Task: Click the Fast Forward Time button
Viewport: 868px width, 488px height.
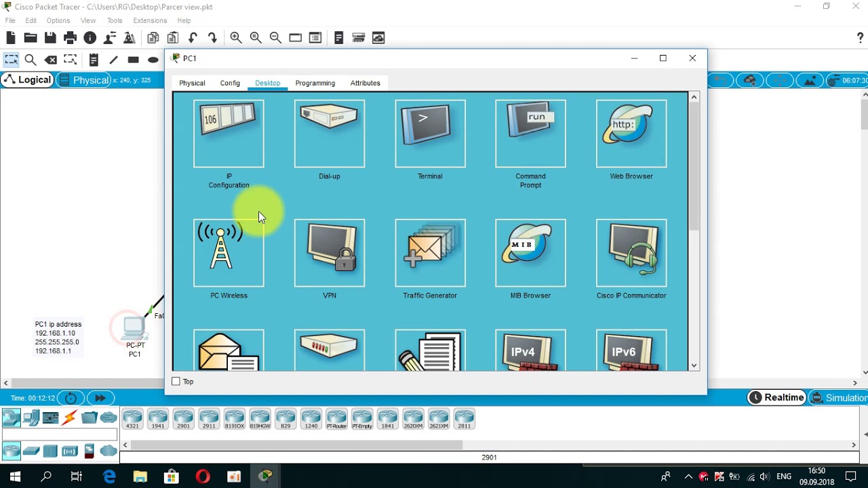Action: (x=100, y=398)
